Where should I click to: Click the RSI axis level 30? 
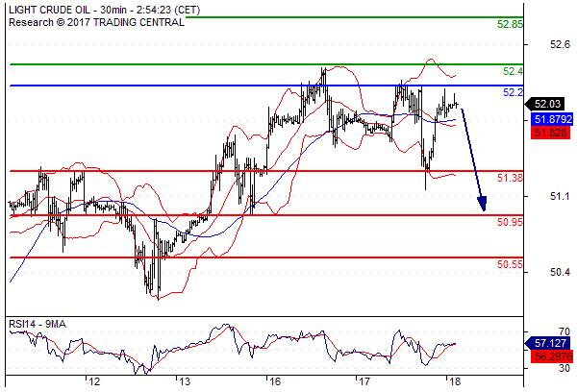point(564,368)
